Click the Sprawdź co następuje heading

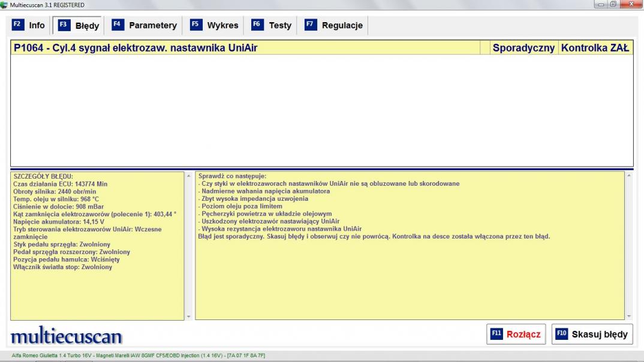click(232, 176)
